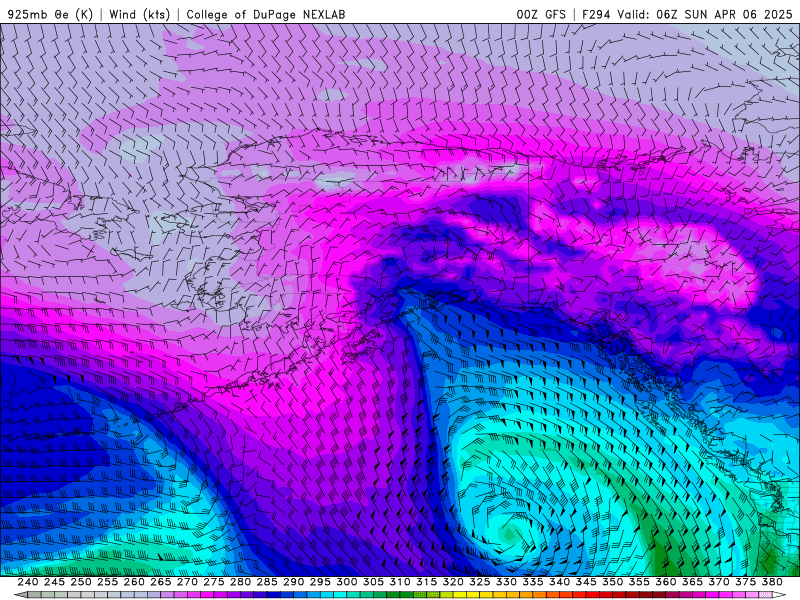Click the 345 value on the color scale
Screen dimensions: 800x600
(x=586, y=582)
